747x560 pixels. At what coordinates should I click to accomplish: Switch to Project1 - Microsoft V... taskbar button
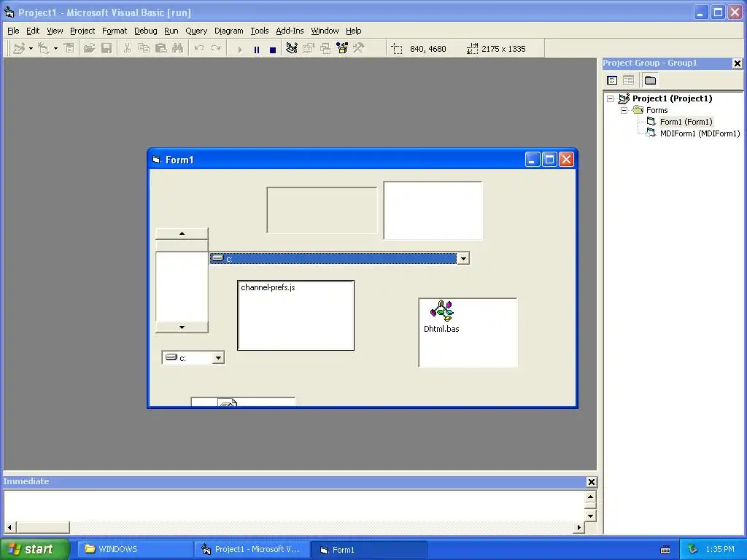(252, 549)
